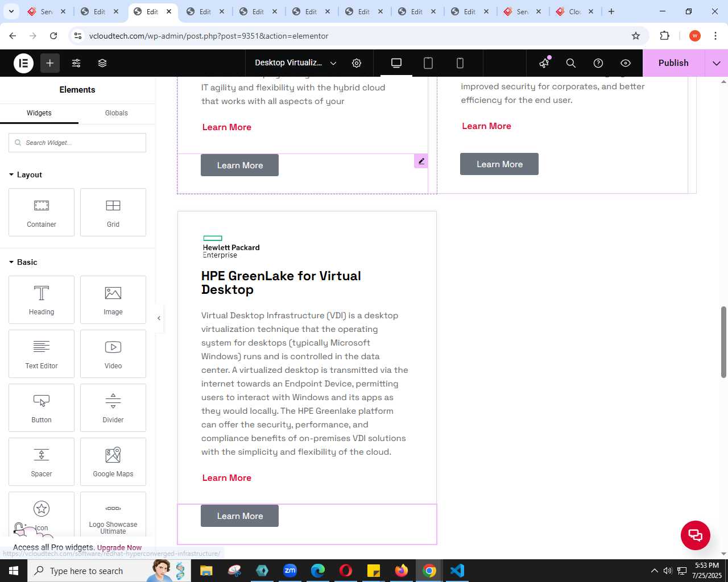Select the Heading widget
This screenshot has width=728, height=582.
click(42, 300)
